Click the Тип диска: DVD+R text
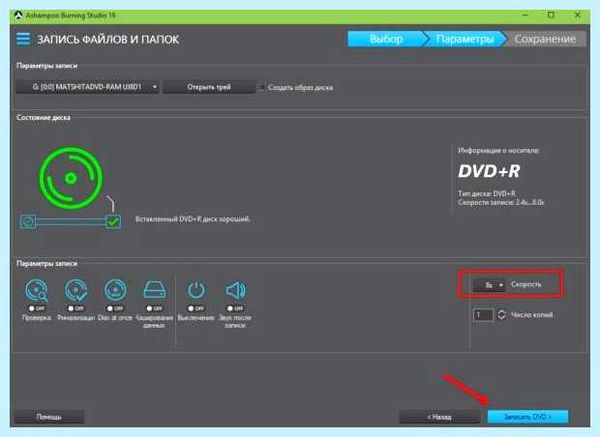This screenshot has width=600, height=437. pos(487,193)
